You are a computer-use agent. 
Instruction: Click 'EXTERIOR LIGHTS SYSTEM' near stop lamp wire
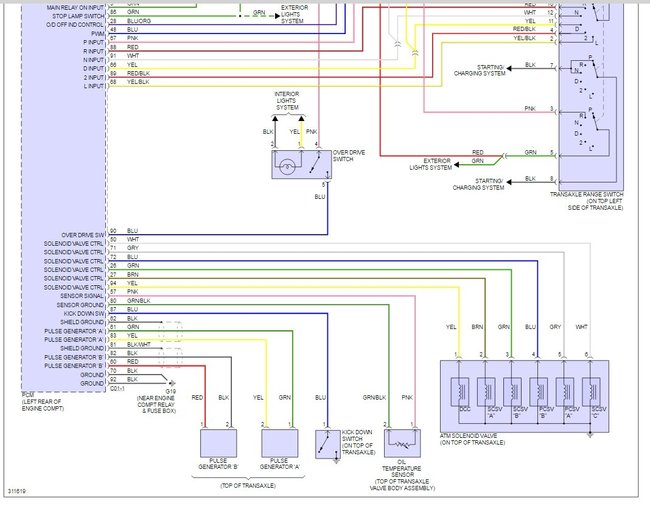tap(294, 14)
